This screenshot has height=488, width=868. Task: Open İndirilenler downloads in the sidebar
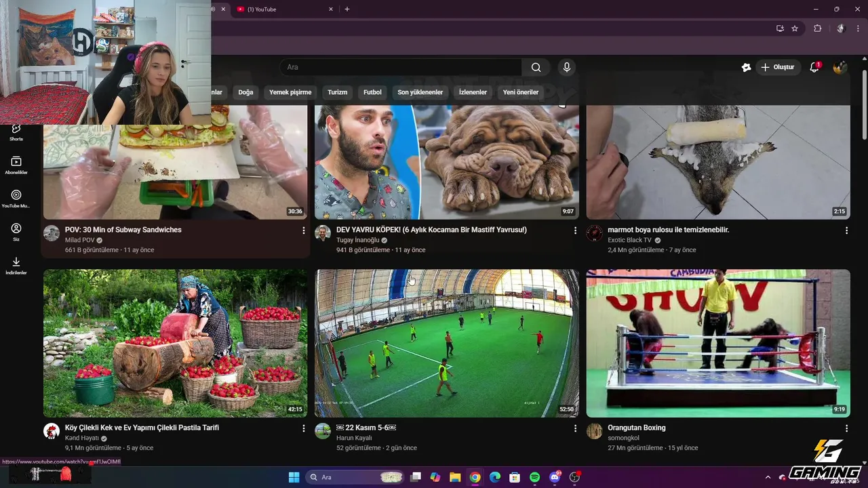coord(16,266)
